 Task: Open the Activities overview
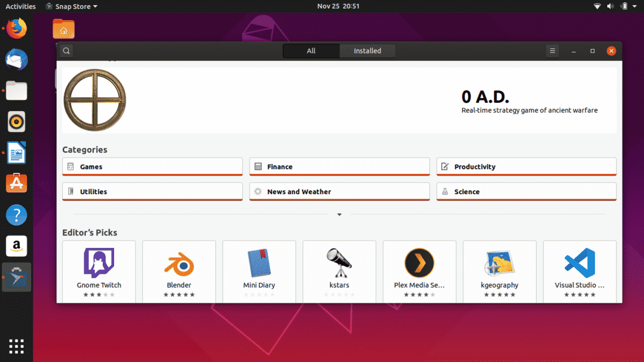click(x=20, y=6)
